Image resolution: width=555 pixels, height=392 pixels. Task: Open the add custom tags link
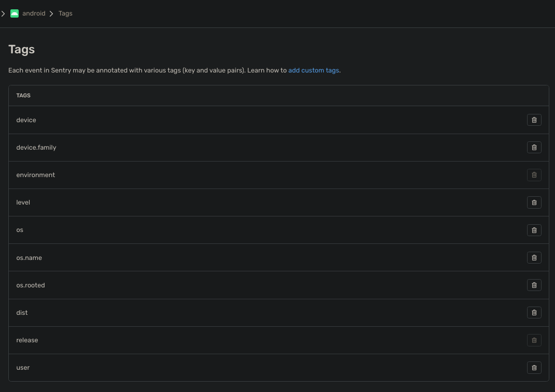click(x=314, y=70)
